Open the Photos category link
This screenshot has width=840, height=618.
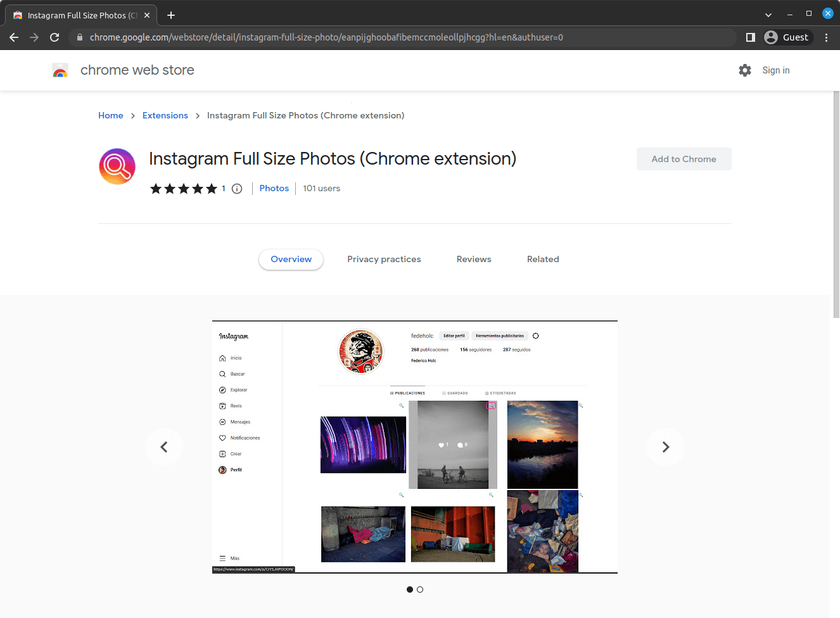click(x=274, y=188)
